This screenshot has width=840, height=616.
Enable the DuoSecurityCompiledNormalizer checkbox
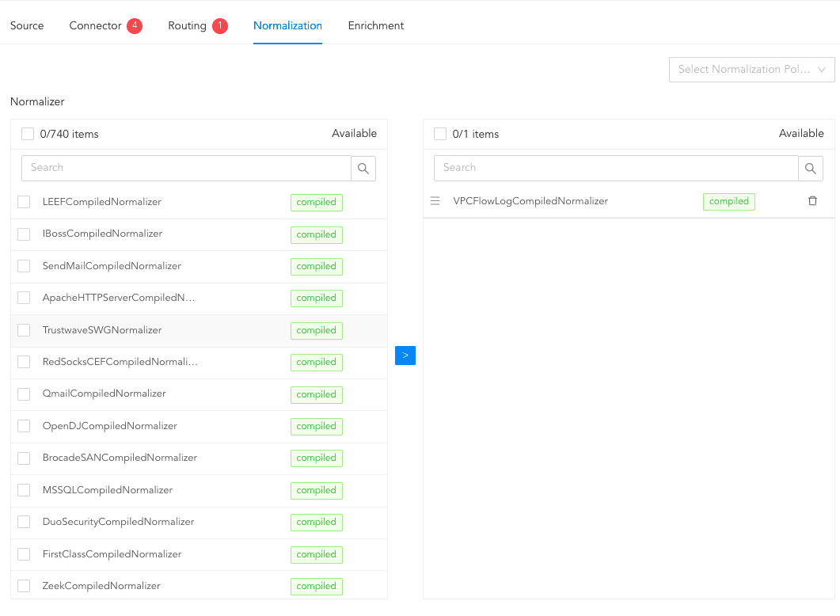(x=24, y=522)
